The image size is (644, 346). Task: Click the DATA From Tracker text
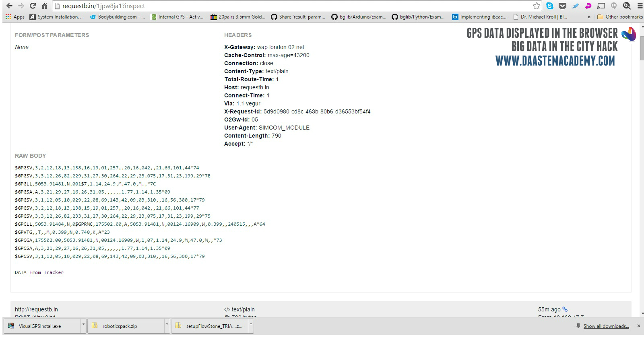39,272
